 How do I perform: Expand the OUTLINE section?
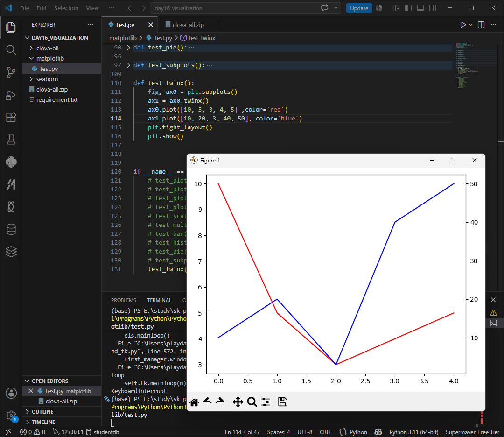pyautogui.click(x=27, y=412)
